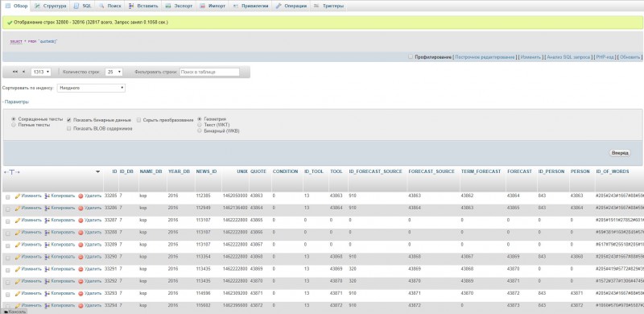Click the pencil edit icon for row 33291
This screenshot has height=314, width=644.
18,269
